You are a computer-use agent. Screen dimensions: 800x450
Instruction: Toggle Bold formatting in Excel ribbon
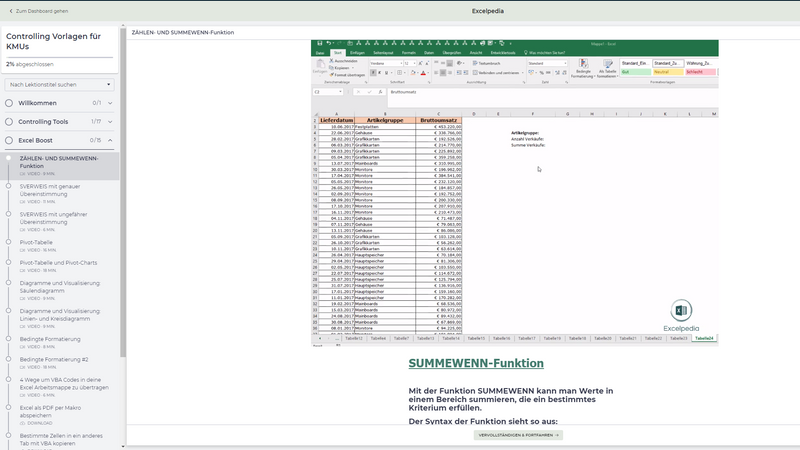(x=373, y=73)
